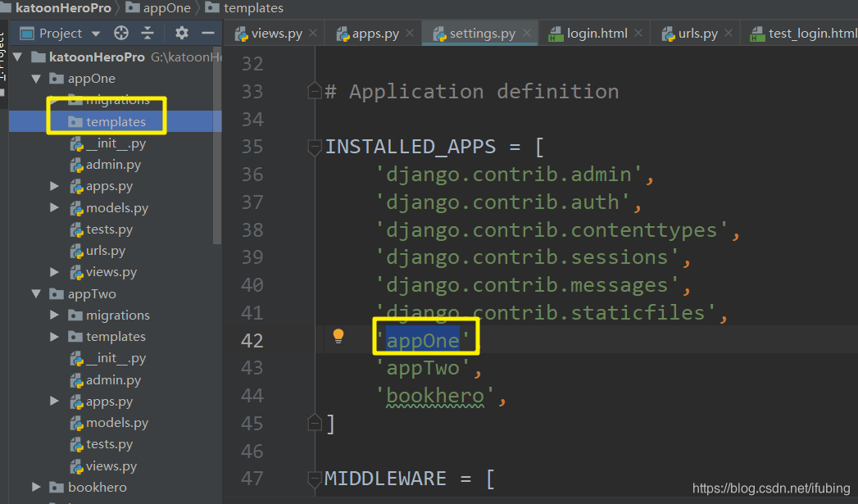This screenshot has width=858, height=504.
Task: Expand appTwo templates folder arrow
Action: 54,337
